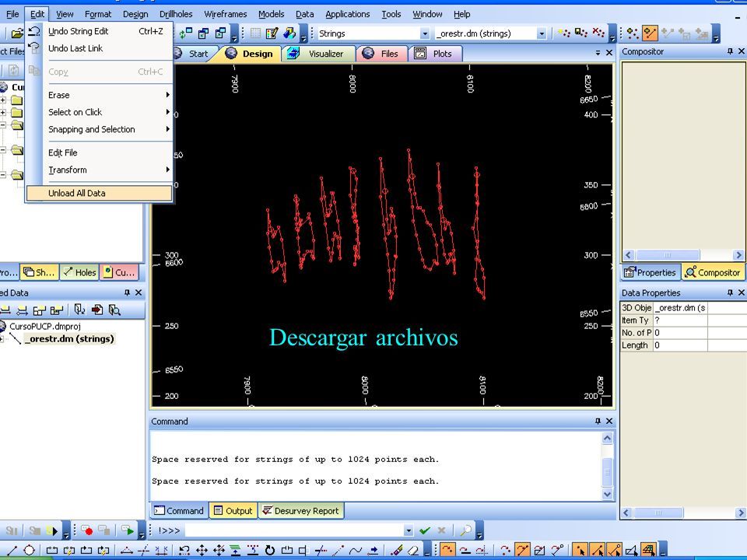The width and height of the screenshot is (747, 560).
Task: Click the 3D Obje value cell _orestr.dm
Action: coord(680,308)
